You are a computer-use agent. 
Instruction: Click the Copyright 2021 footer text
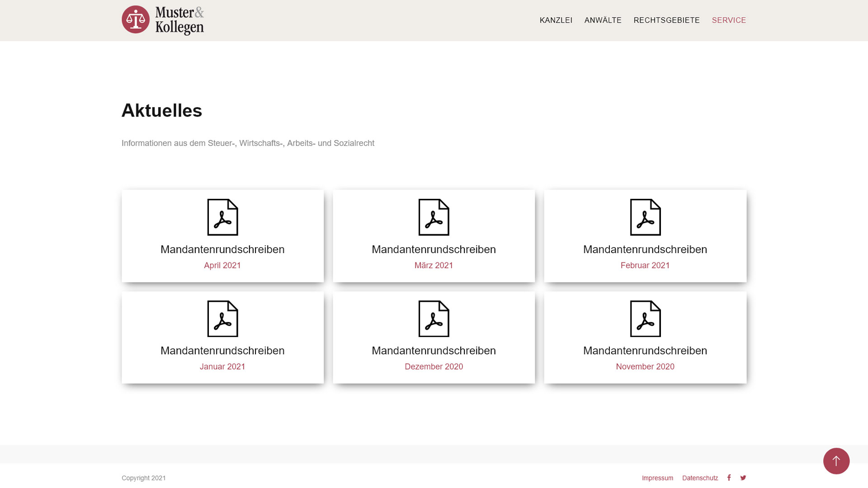[x=144, y=478]
